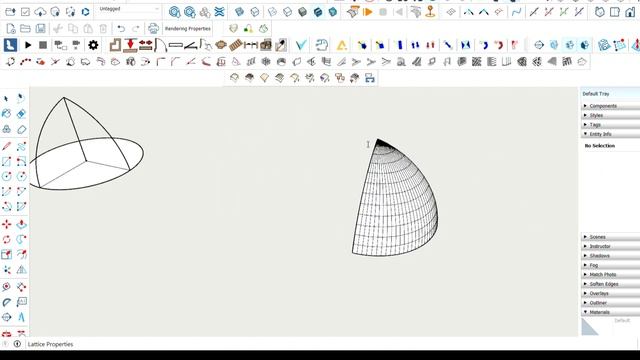The image size is (640, 360).
Task: Select the Eraser tool
Action: pyautogui.click(x=21, y=114)
